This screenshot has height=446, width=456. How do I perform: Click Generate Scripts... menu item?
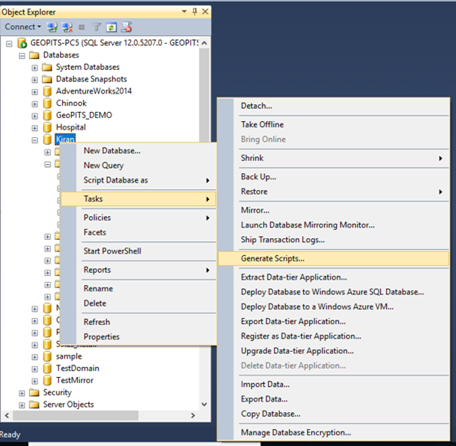click(x=334, y=258)
